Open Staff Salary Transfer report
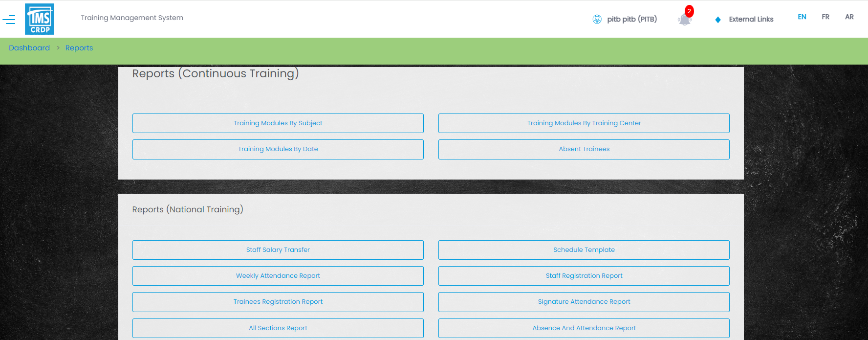This screenshot has height=340, width=868. [278, 250]
